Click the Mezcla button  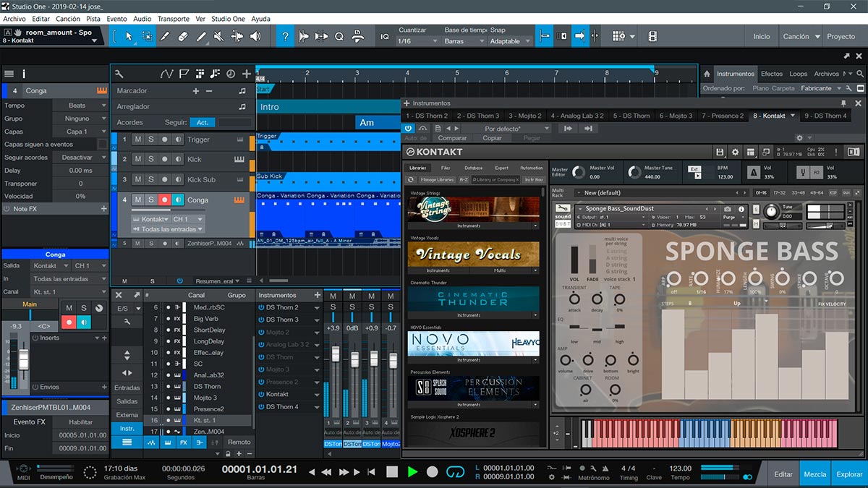[815, 474]
